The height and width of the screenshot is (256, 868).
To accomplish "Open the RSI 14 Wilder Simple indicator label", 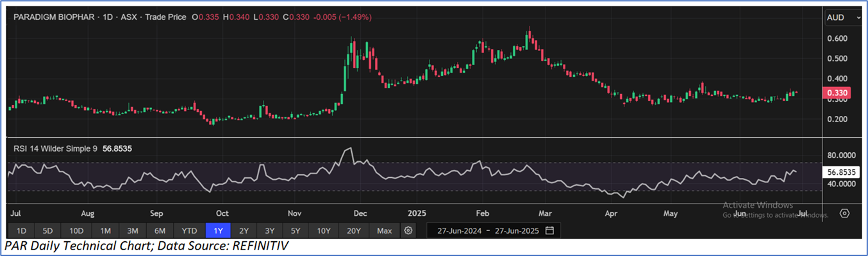I will click(x=56, y=148).
